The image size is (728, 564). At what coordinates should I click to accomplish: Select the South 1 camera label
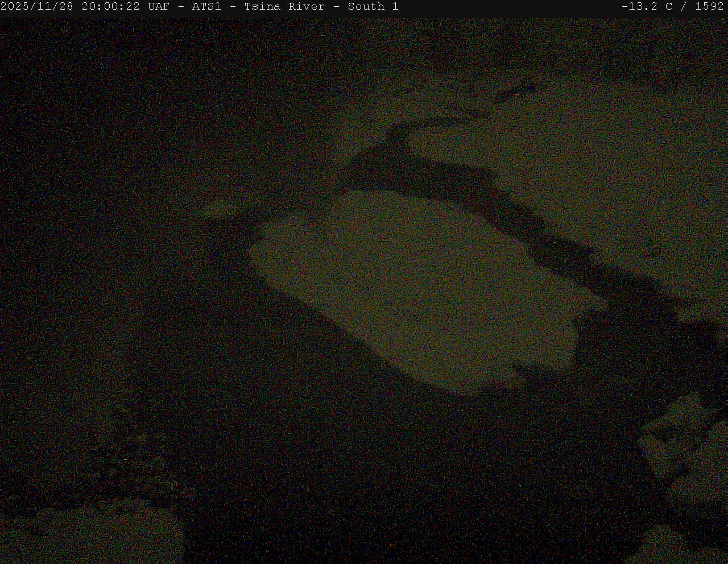373,7
